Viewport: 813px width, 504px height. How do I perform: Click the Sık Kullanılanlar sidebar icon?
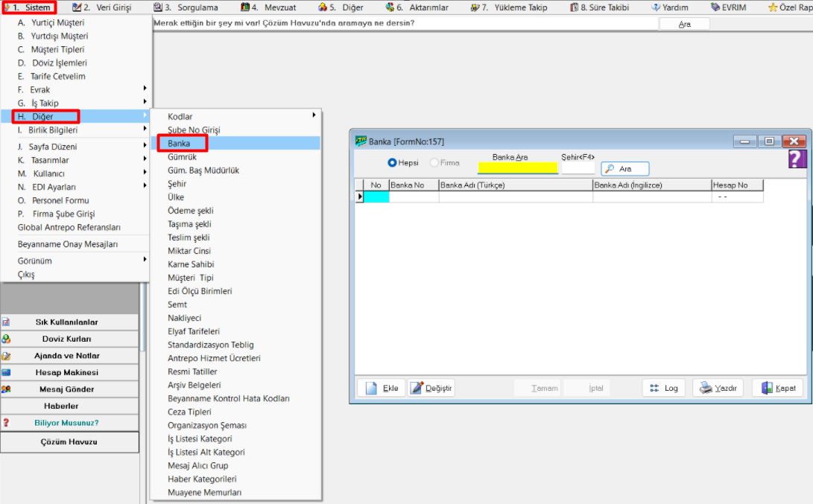coord(6,322)
